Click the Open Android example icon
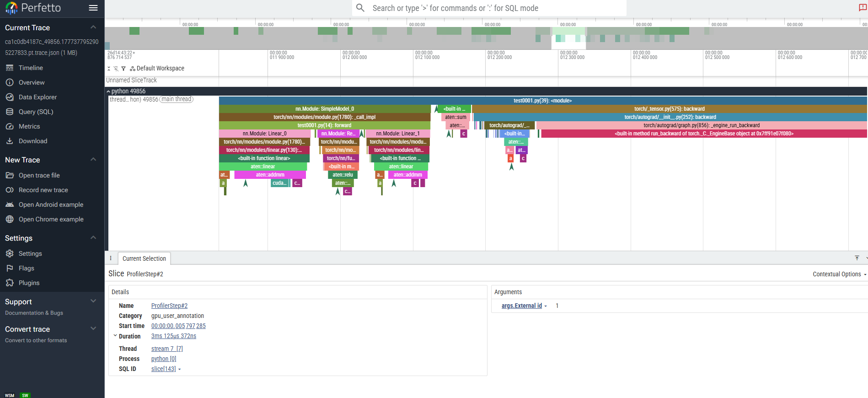The height and width of the screenshot is (398, 868). tap(10, 204)
